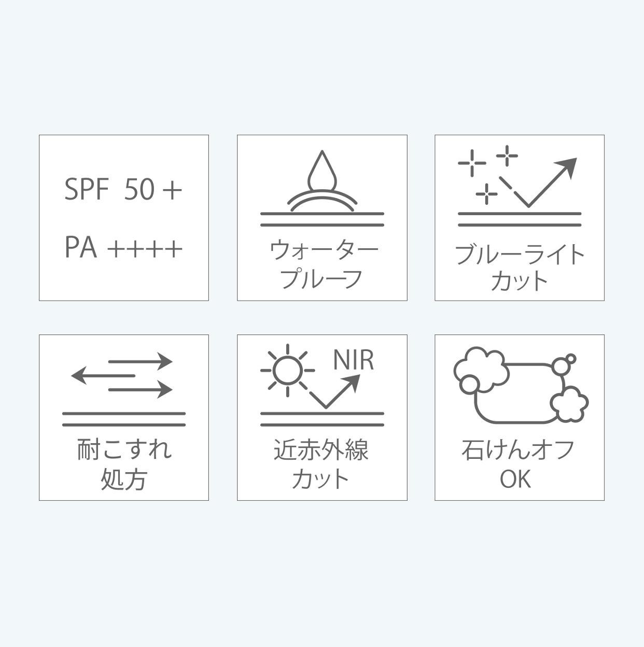Click the double line beneath friction arrows
This screenshot has height=647, width=644.
click(x=123, y=419)
